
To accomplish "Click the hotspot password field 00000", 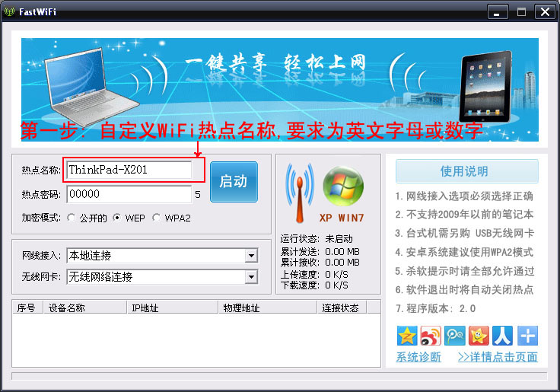I will click(129, 194).
